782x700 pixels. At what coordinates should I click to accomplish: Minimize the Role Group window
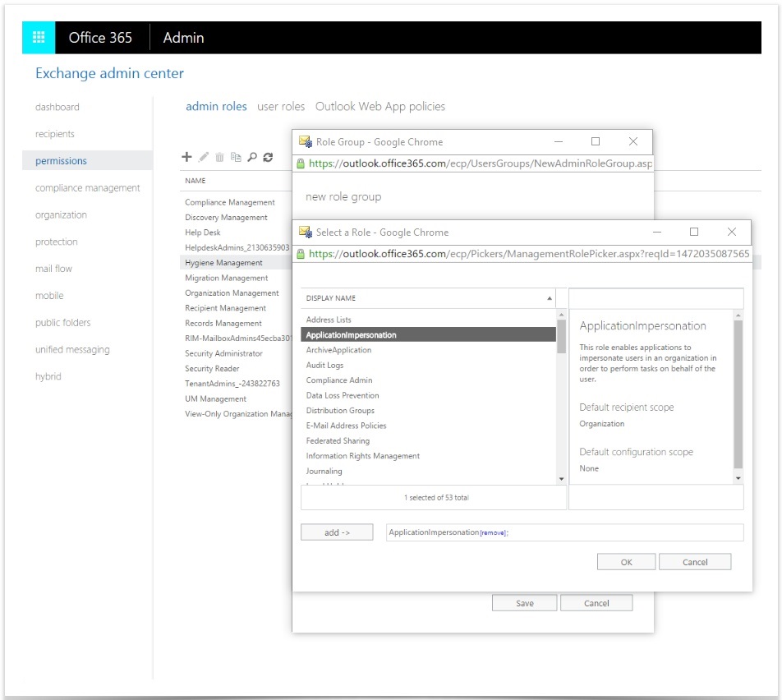(x=559, y=141)
